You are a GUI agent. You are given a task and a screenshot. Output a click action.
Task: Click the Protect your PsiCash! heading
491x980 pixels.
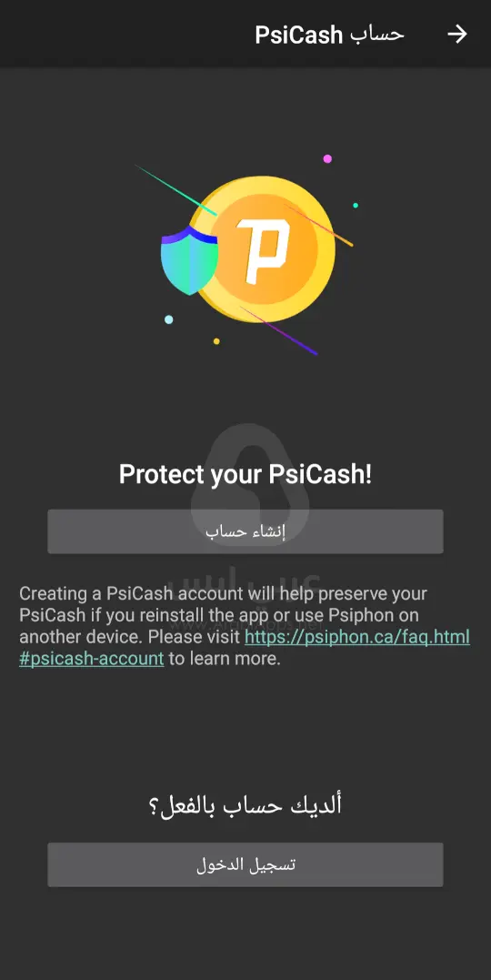coord(245,475)
